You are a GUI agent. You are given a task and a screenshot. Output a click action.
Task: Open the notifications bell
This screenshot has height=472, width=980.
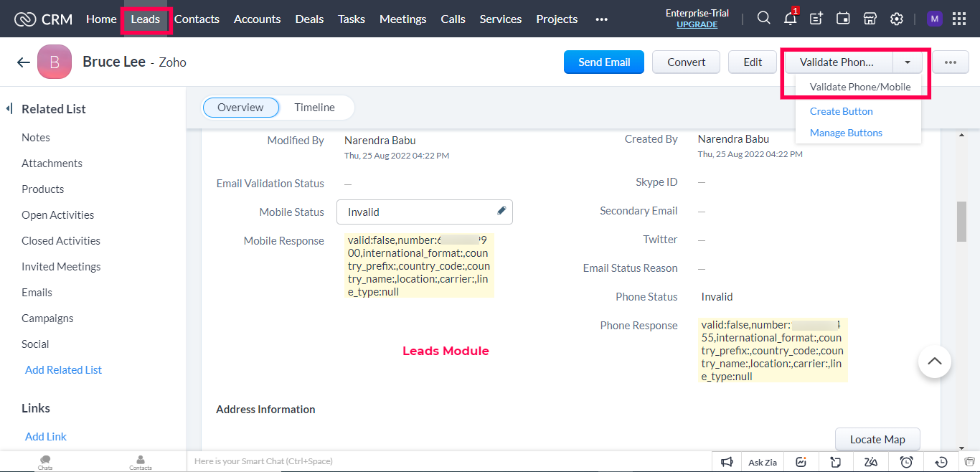790,19
